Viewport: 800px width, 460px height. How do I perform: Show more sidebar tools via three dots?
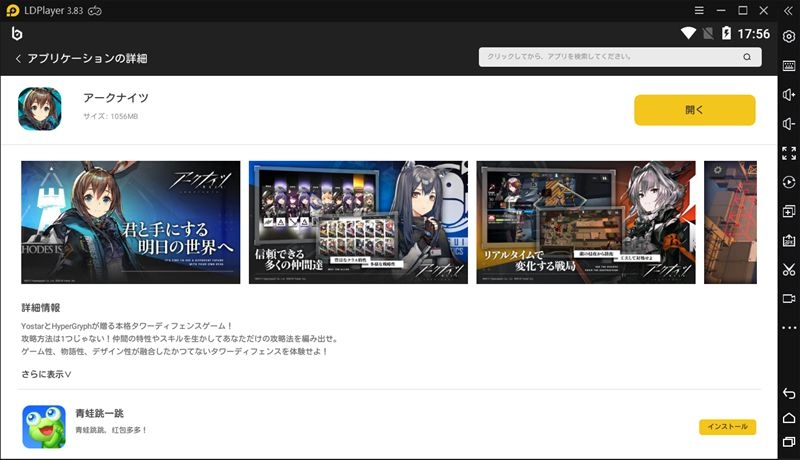point(789,327)
